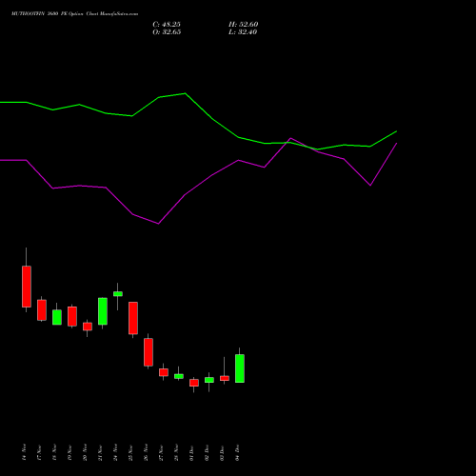Image resolution: width=476 pixels, height=476 pixels.
Task: Click the green candlestick for 21 Nov
Action: (x=103, y=311)
